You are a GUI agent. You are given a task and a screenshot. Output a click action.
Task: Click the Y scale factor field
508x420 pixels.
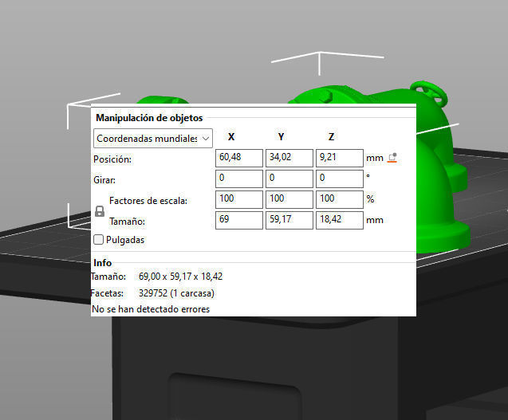point(289,199)
